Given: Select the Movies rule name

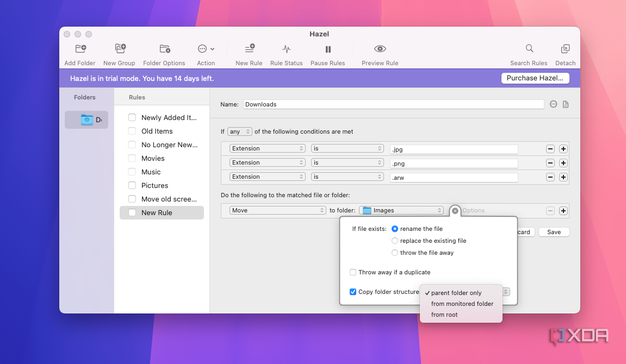Looking at the screenshot, I should click(x=153, y=158).
